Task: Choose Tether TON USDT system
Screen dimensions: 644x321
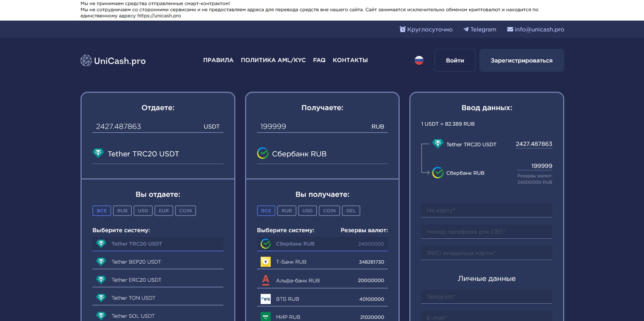Action: click(x=158, y=298)
